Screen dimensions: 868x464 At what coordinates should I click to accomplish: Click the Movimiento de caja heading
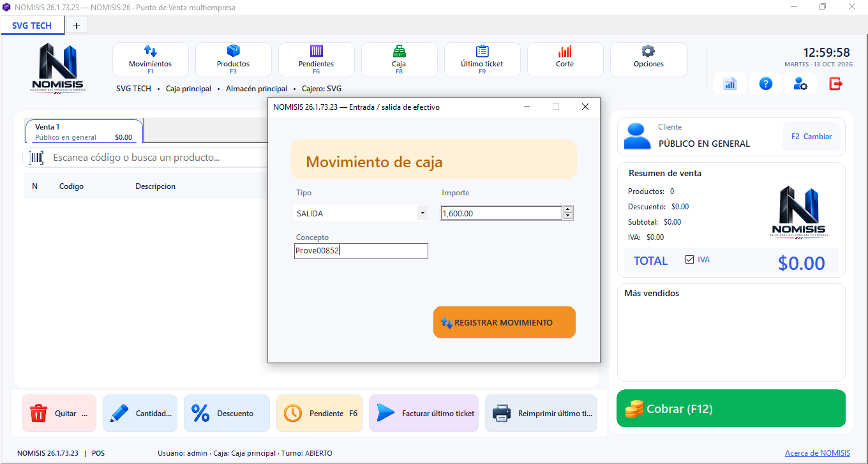[x=374, y=162]
